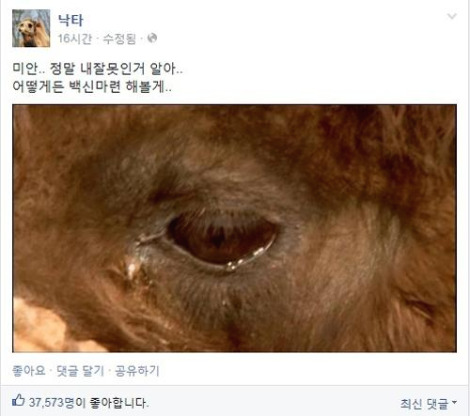
Task: Share the post via 공유하기
Action: (x=137, y=370)
